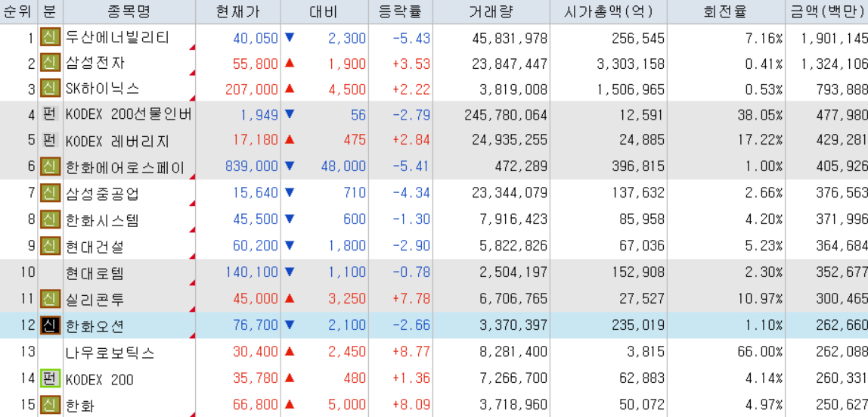Click the down arrow for KODEX 200선물인버
This screenshot has height=417, width=868.
289,114
